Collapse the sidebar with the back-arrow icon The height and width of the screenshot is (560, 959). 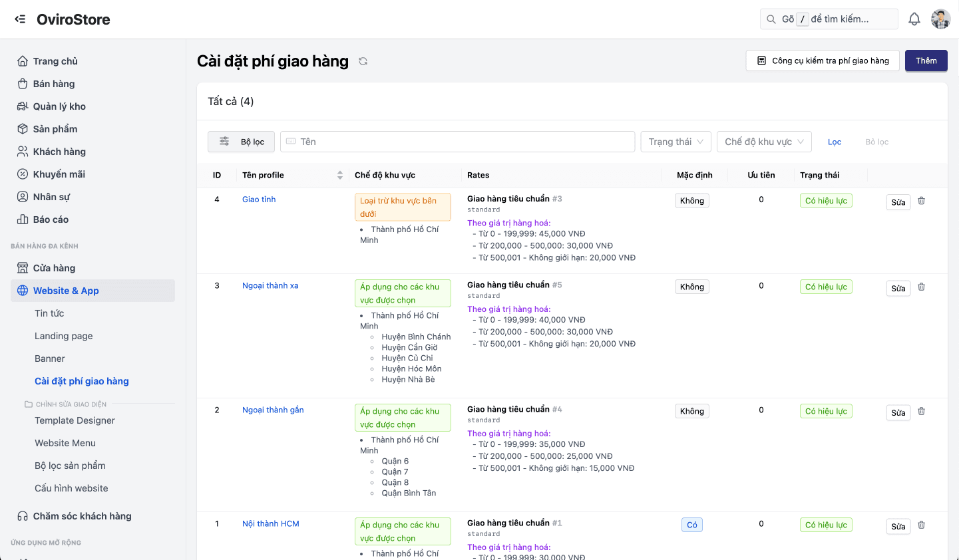20,19
